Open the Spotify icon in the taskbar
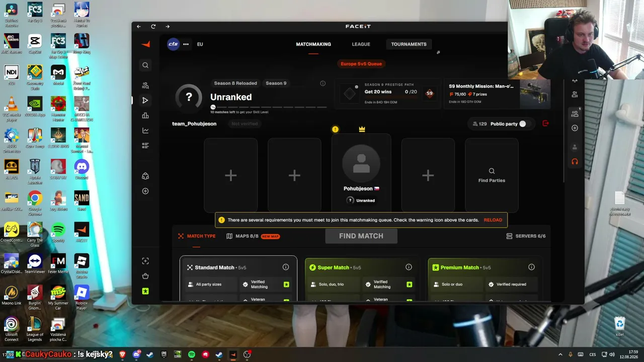This screenshot has height=362, width=644. (x=192, y=354)
